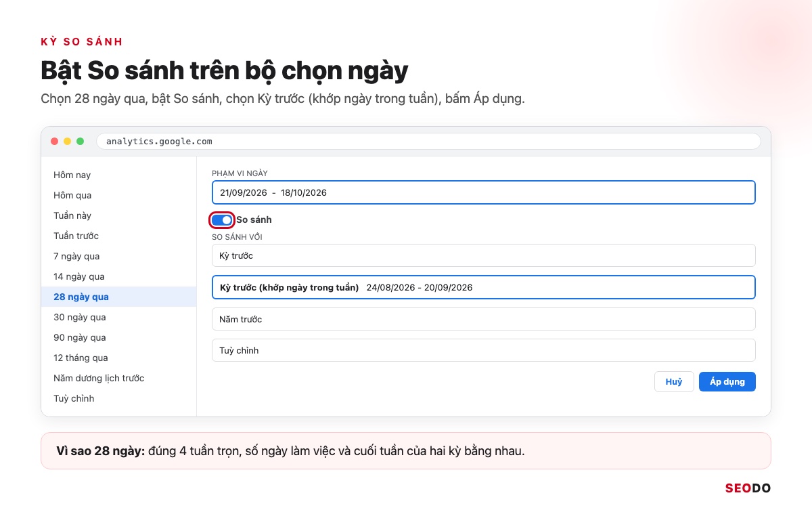812x510 pixels.
Task: Minimize the window with the yellow dot
Action: (67, 142)
